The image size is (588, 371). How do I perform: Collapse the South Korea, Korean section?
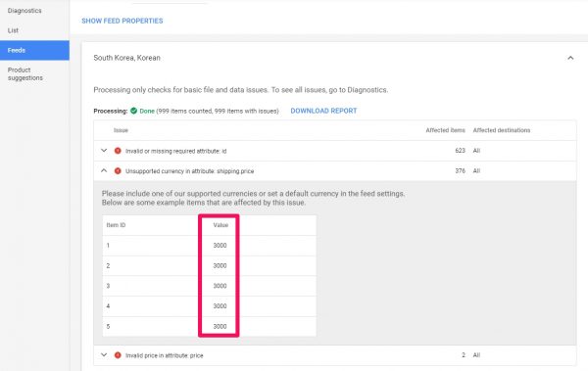(570, 58)
